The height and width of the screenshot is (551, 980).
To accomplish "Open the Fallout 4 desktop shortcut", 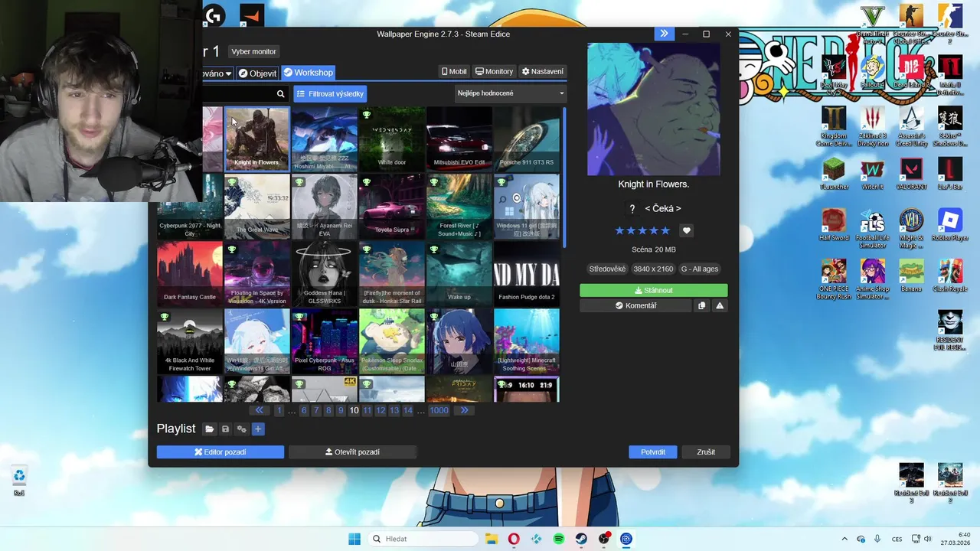I will (872, 71).
